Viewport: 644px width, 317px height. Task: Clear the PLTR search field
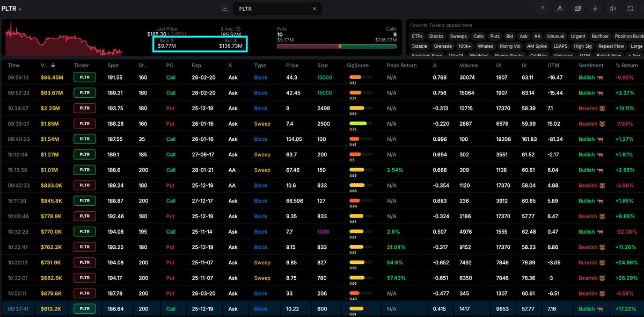click(314, 9)
